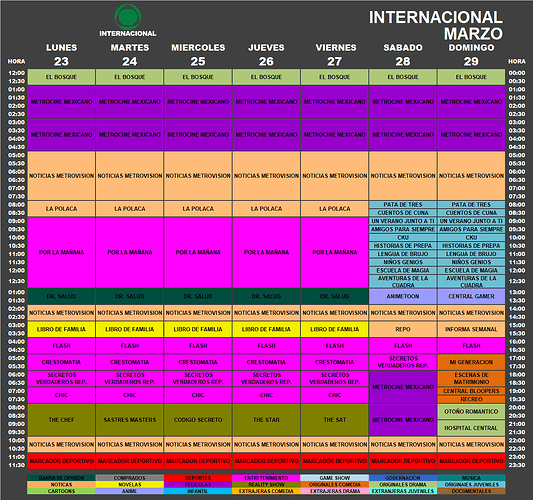Click the INTERNACIONAL MARZO title
Viewport: 533px width, 500px height.
point(436,25)
